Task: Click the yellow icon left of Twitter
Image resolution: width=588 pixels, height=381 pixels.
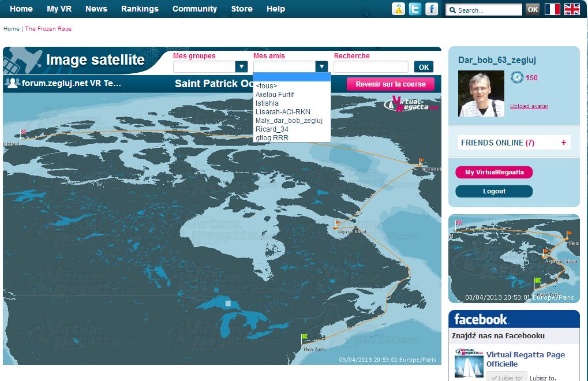Action: pyautogui.click(x=398, y=9)
